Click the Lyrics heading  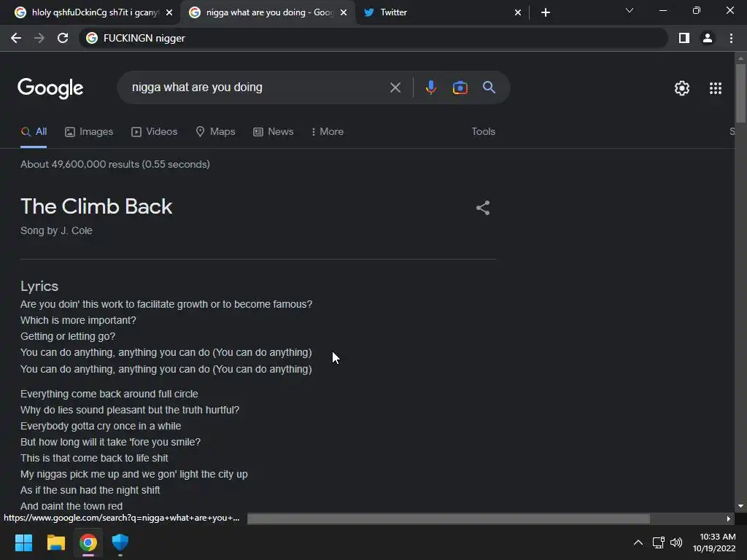(39, 286)
